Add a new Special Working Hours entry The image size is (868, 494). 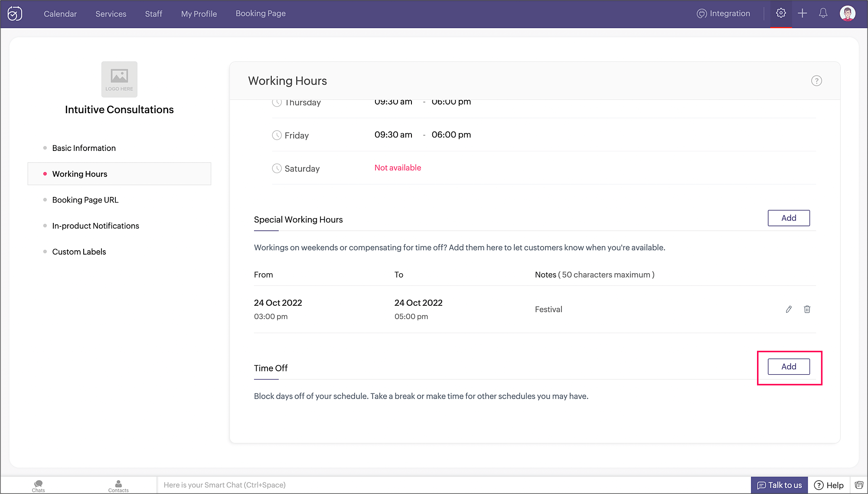tap(788, 218)
